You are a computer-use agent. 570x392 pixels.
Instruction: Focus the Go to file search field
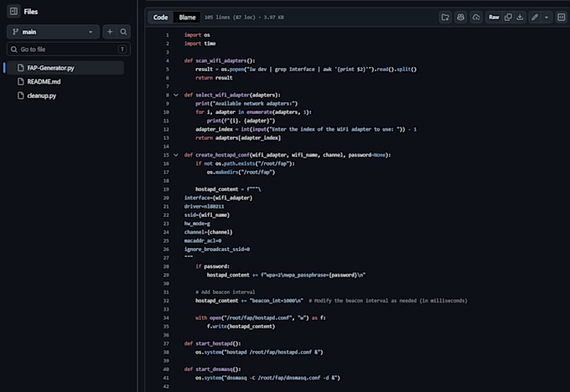pos(69,49)
